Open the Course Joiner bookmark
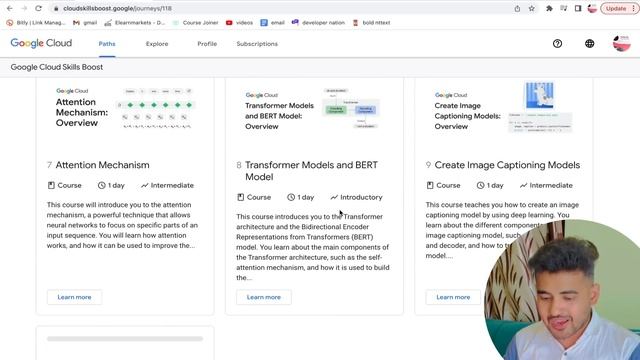Screen dimensions: 640x360 click(195, 23)
